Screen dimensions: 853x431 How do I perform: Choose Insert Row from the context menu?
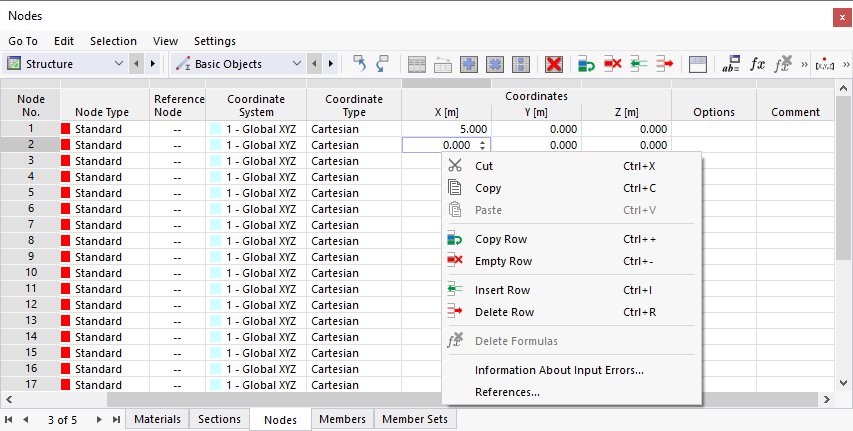571,291
